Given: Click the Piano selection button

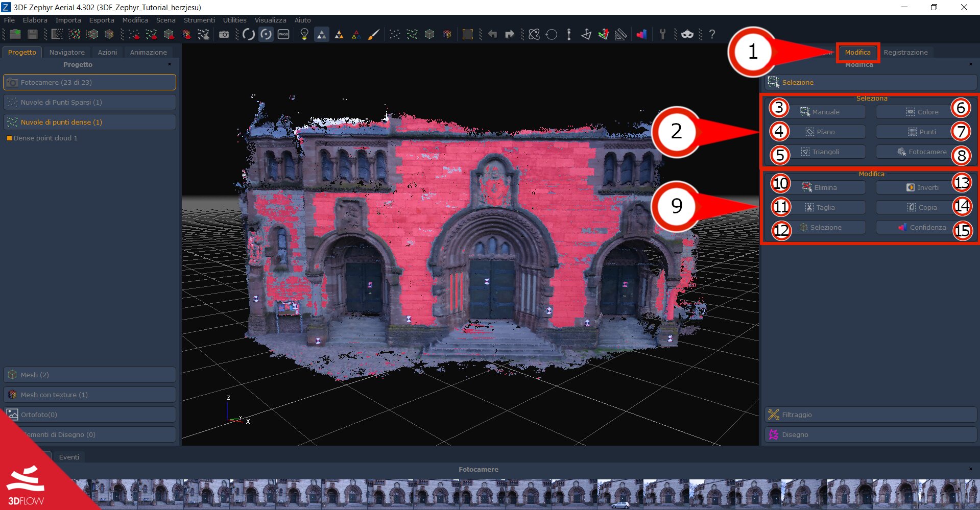Looking at the screenshot, I should tap(820, 132).
